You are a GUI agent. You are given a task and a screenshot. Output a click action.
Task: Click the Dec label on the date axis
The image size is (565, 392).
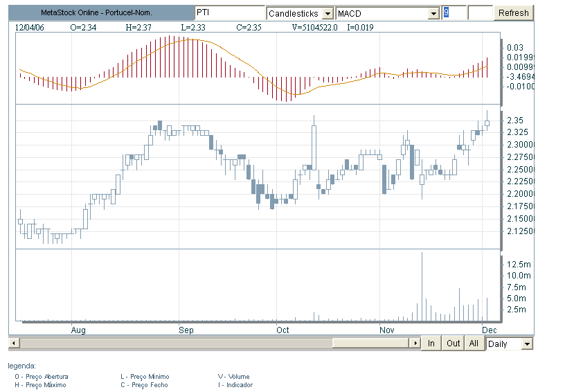click(488, 330)
